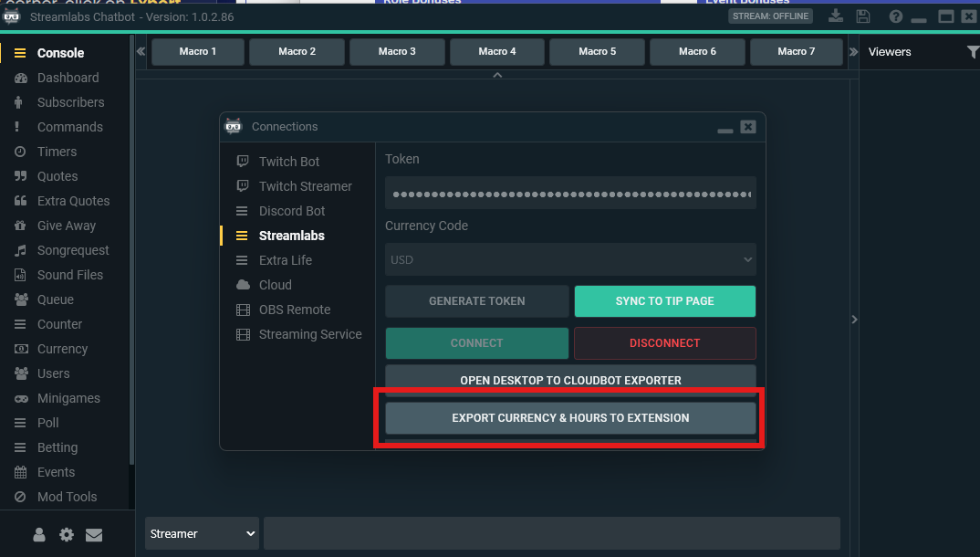Open the envelope mail icon at bottom
This screenshot has width=980, height=557.
94,534
